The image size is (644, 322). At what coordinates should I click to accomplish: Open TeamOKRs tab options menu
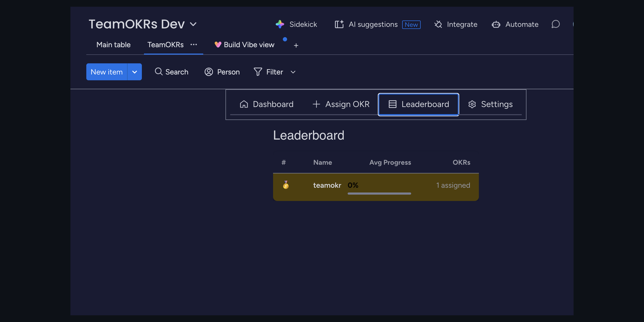click(x=194, y=45)
